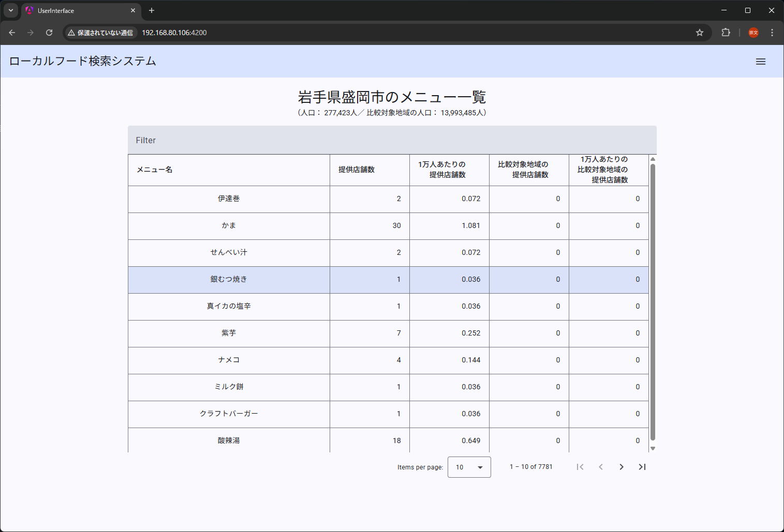Navigate back in browser

tap(12, 33)
